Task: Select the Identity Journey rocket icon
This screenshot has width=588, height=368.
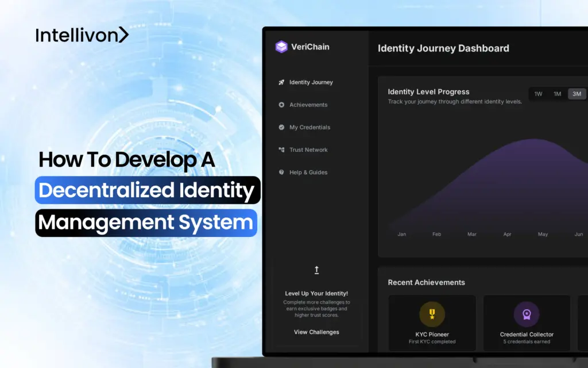Action: coord(281,82)
